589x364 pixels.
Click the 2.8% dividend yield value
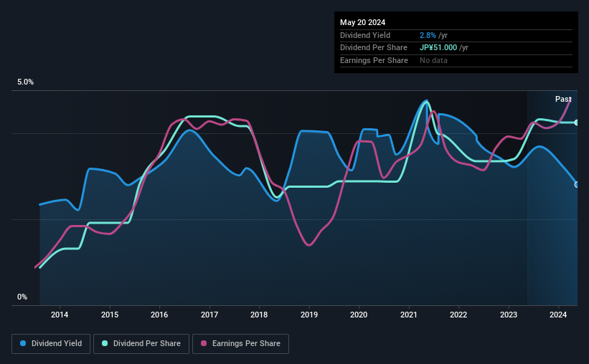(428, 35)
